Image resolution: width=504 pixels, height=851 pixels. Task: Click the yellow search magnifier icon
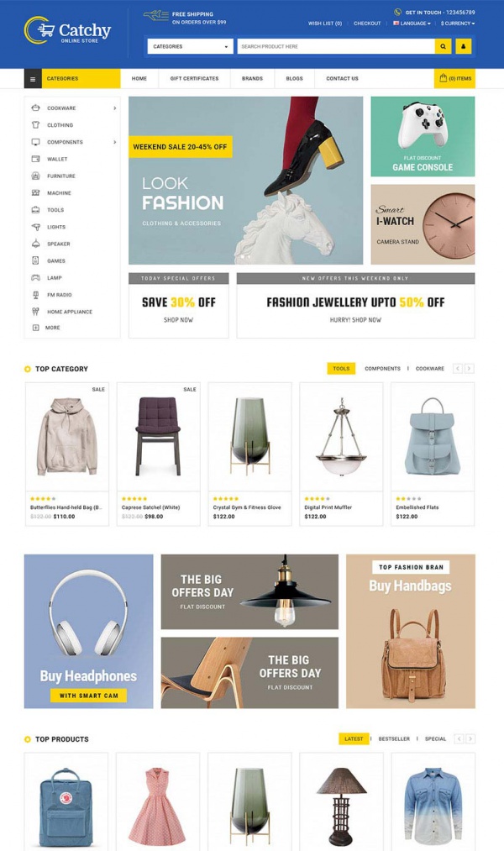pyautogui.click(x=443, y=47)
